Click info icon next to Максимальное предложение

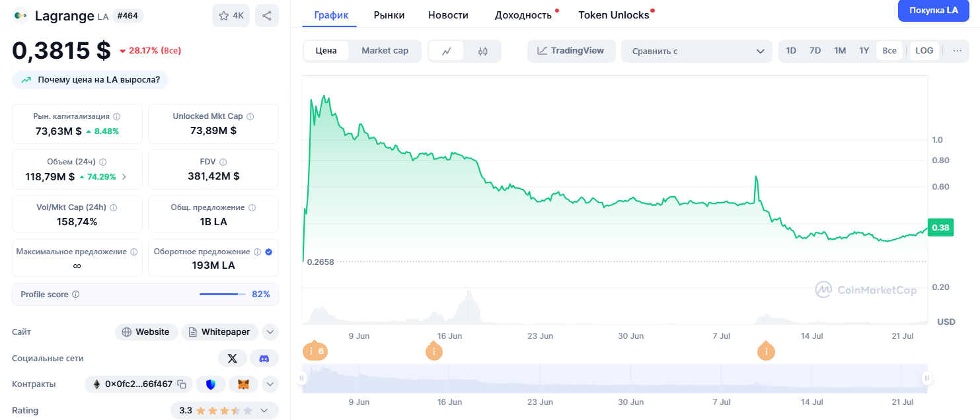134,252
